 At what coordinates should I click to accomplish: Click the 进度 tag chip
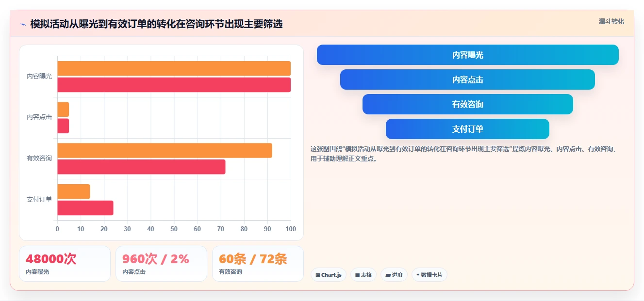coord(394,275)
